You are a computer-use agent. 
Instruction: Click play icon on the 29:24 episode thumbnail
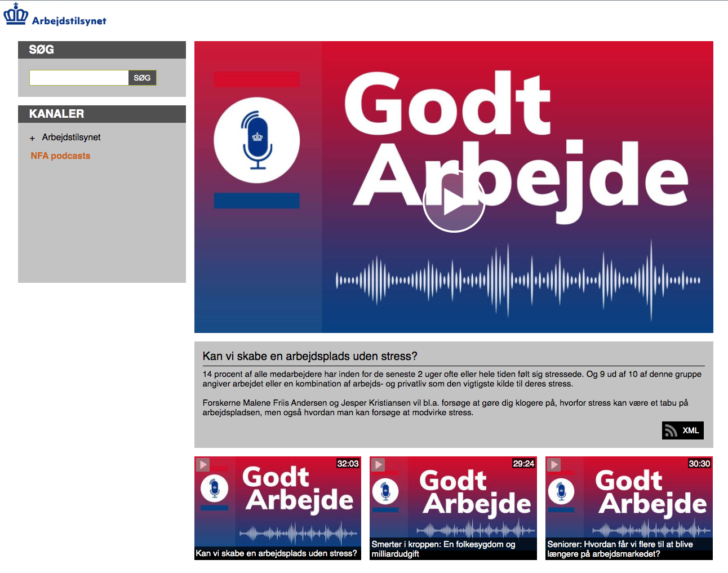pyautogui.click(x=379, y=464)
